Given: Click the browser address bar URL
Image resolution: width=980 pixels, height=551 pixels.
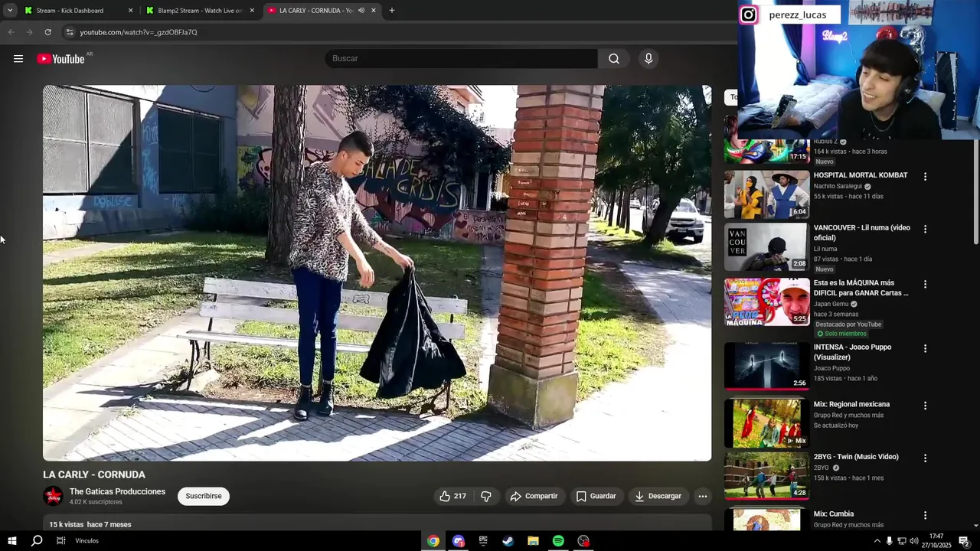Looking at the screenshot, I should 139,32.
